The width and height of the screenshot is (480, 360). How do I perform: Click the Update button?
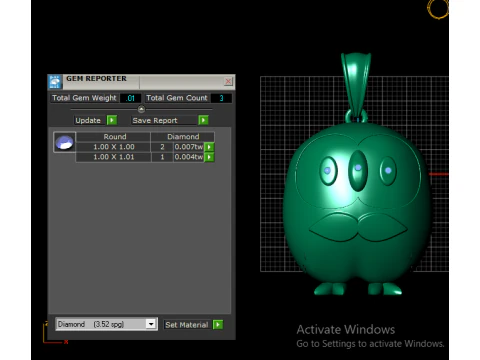click(x=88, y=120)
